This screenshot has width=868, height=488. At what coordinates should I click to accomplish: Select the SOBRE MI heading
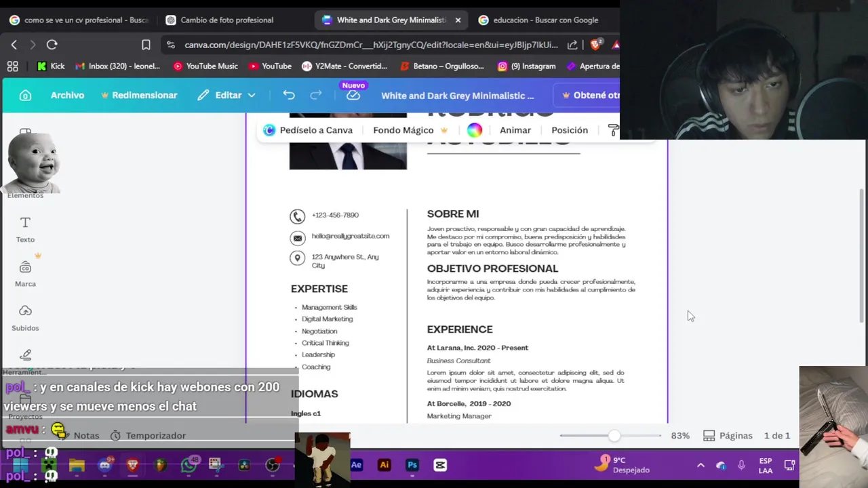coord(453,214)
